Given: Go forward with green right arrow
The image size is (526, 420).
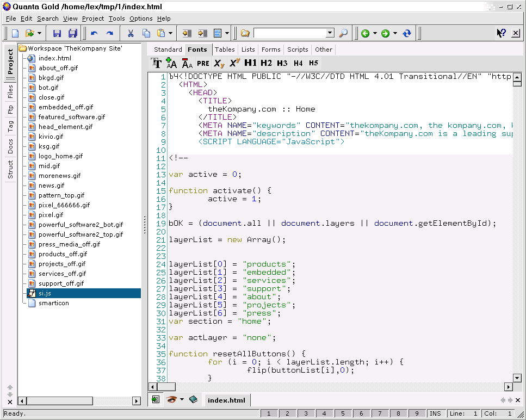Looking at the screenshot, I should click(386, 33).
